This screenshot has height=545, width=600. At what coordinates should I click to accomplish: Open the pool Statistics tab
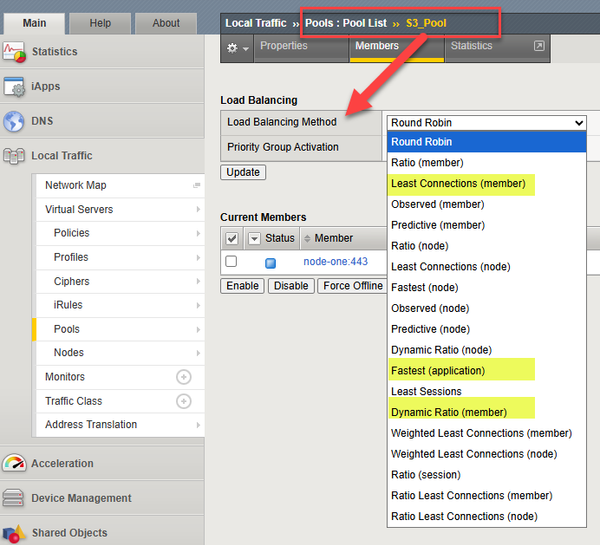[497, 48]
